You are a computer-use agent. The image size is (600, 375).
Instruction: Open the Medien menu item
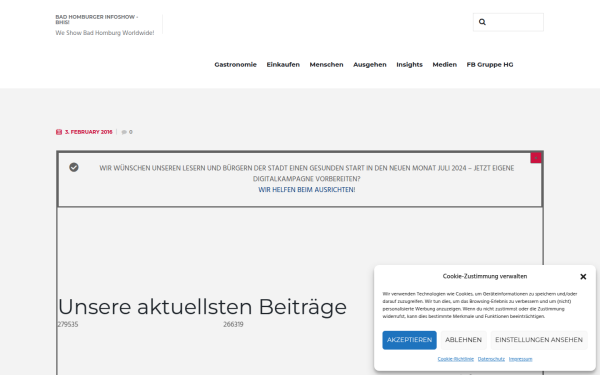pos(445,65)
